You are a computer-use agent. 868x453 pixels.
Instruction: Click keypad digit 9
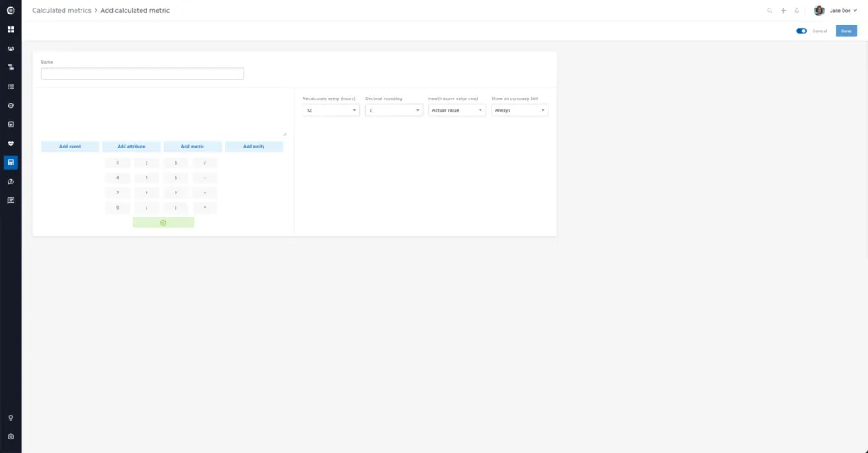coord(176,193)
